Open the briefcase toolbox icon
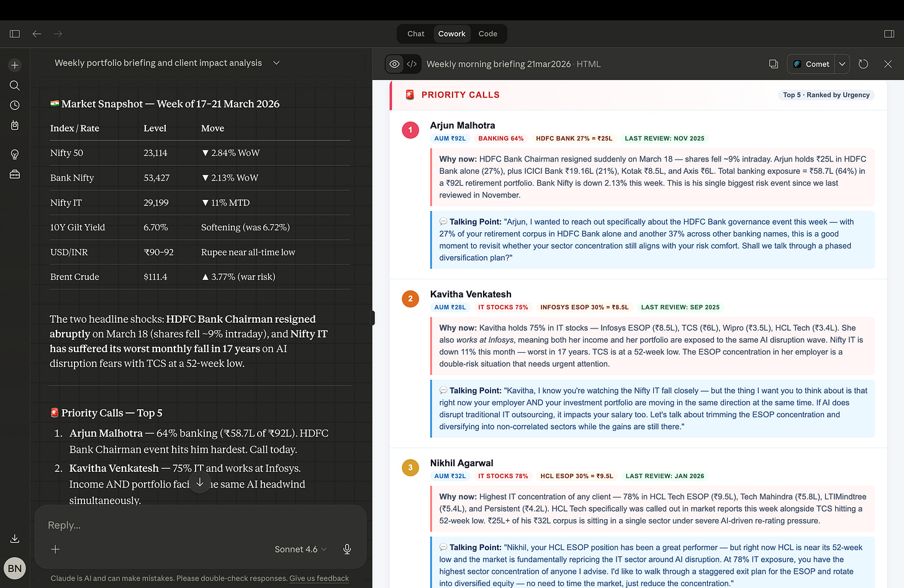 click(15, 174)
